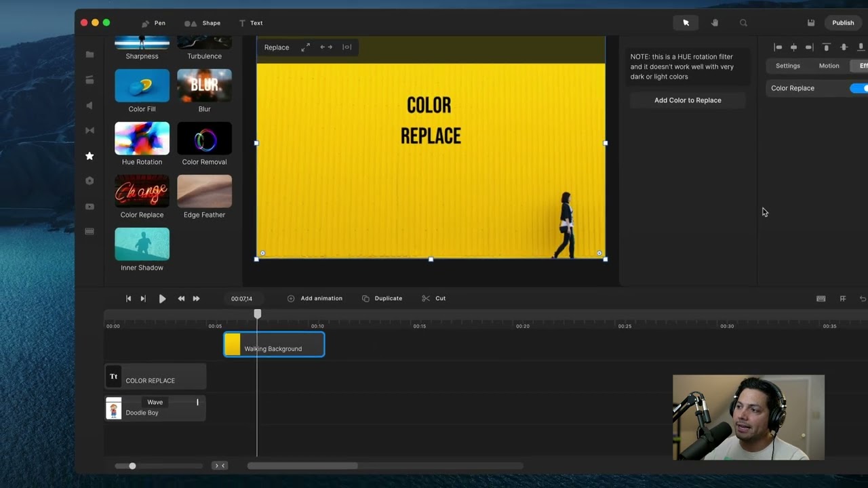Open the effects star sidebar icon
The height and width of the screenshot is (488, 868).
coord(90,156)
